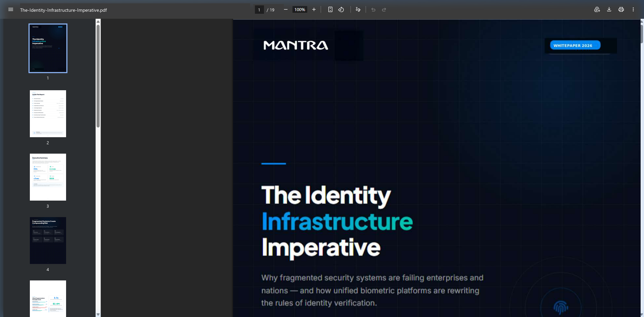644x317 pixels.
Task: Rotate the document counterclockwise
Action: tap(341, 9)
